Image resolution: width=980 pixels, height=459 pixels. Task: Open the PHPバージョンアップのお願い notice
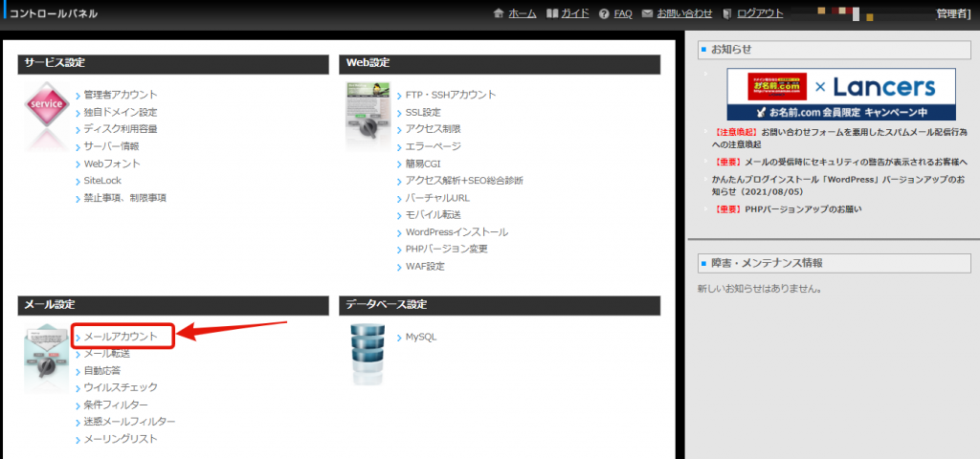tap(806, 209)
